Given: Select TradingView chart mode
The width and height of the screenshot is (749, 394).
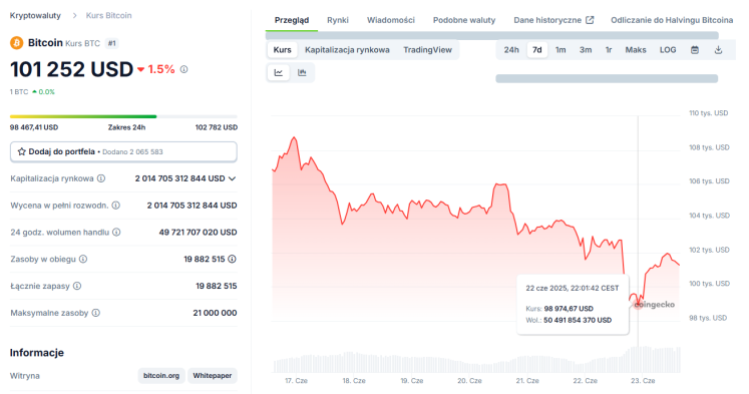Looking at the screenshot, I should pyautogui.click(x=428, y=50).
